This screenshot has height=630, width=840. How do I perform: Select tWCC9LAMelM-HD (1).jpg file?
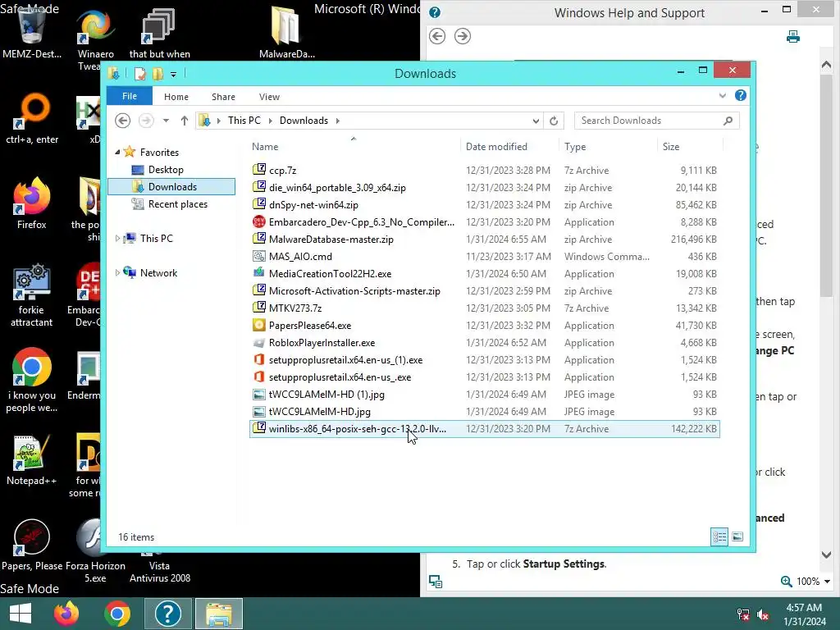[x=484, y=395]
